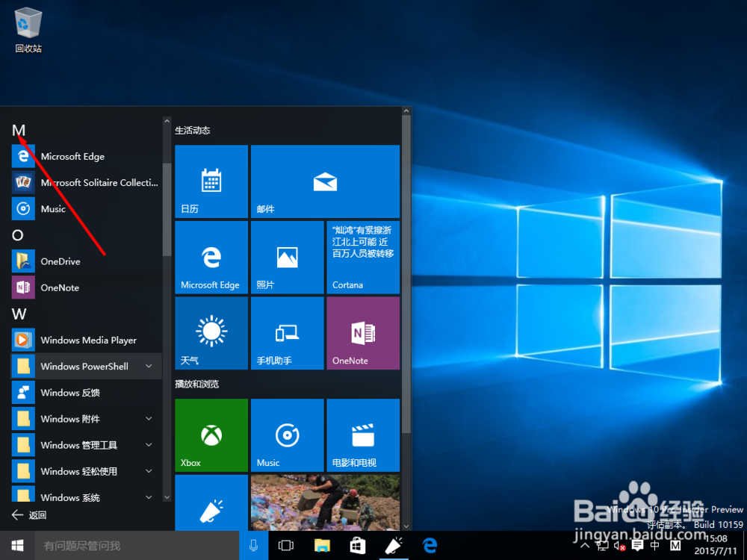Click the Microsoft Edge live tile
Screen dimensions: 747x560
tap(211, 257)
